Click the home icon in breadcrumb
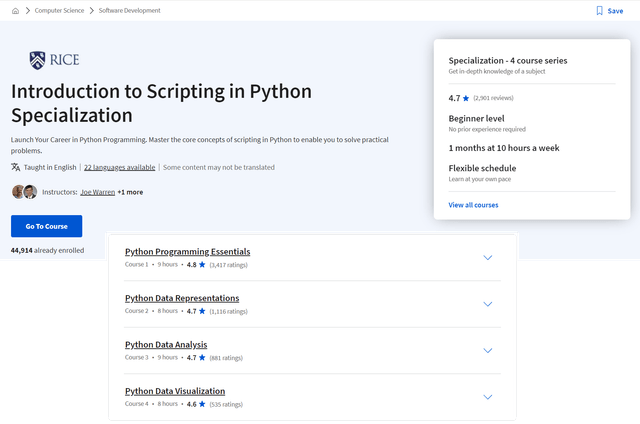The image size is (640, 424). pos(15,11)
